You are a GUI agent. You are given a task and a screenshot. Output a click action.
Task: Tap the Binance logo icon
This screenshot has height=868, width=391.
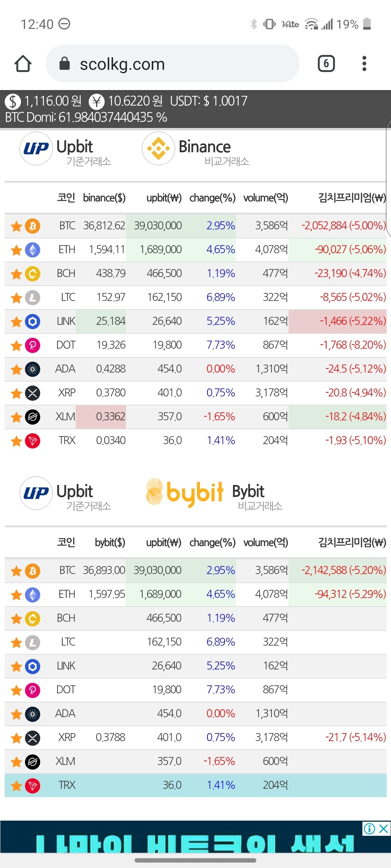coord(159,148)
